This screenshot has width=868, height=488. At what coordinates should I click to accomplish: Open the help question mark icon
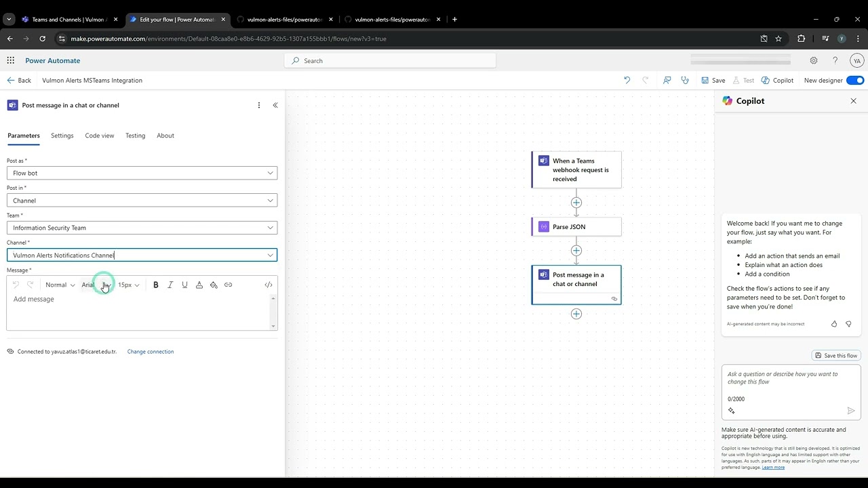[835, 60]
